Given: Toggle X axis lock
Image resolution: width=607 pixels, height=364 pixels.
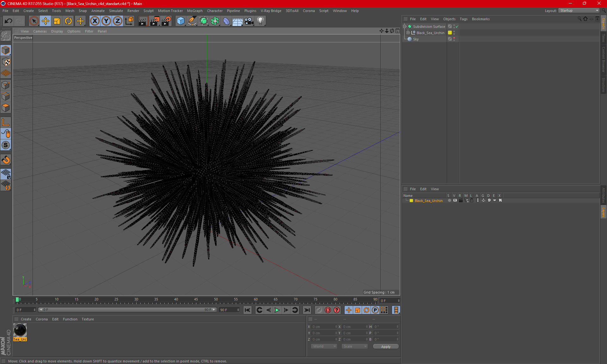Looking at the screenshot, I should [x=95, y=21].
